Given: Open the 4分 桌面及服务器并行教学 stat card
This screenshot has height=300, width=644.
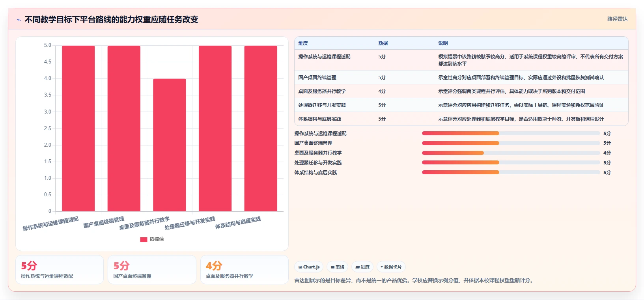Looking at the screenshot, I should tap(245, 270).
